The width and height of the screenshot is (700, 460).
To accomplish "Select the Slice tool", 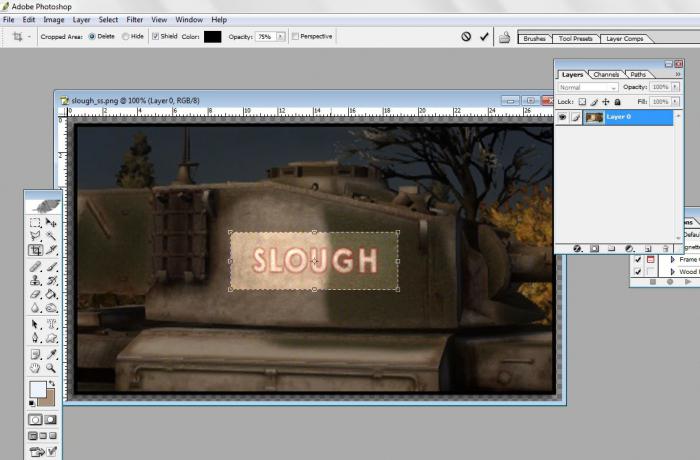I will [51, 250].
